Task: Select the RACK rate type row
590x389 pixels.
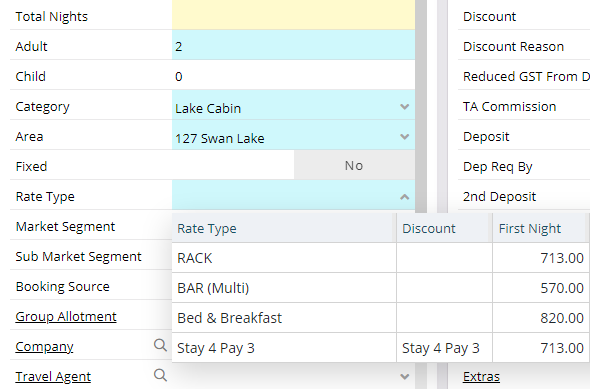Action: (380, 258)
